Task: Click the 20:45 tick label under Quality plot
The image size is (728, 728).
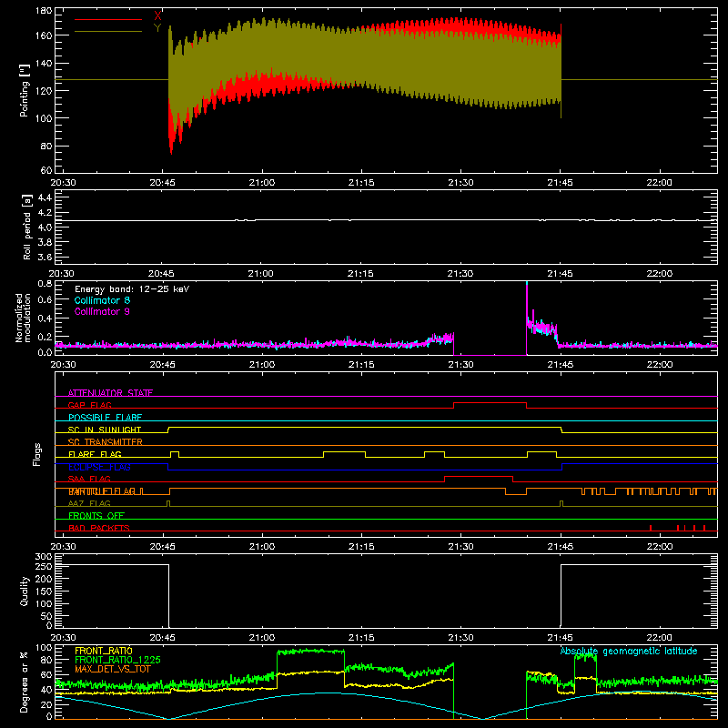Action: coord(163,638)
